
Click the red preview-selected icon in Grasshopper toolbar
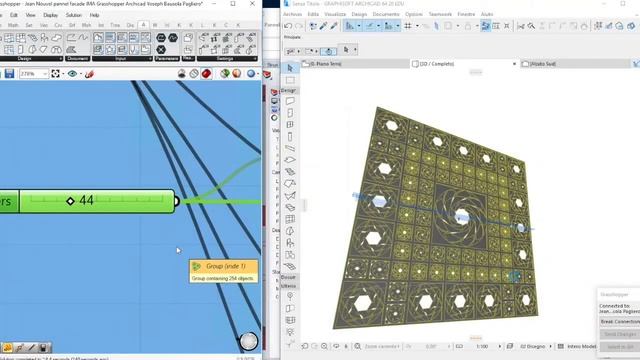[x=206, y=73]
